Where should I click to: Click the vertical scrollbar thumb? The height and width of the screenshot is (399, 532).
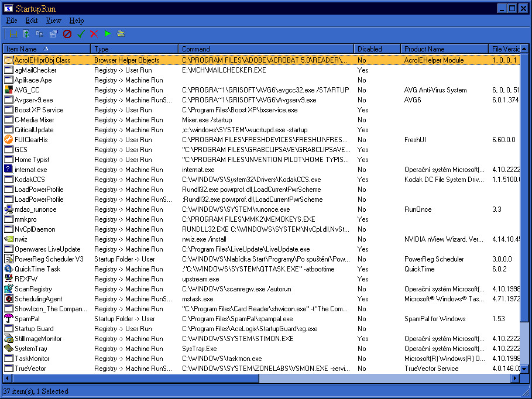coord(524,187)
